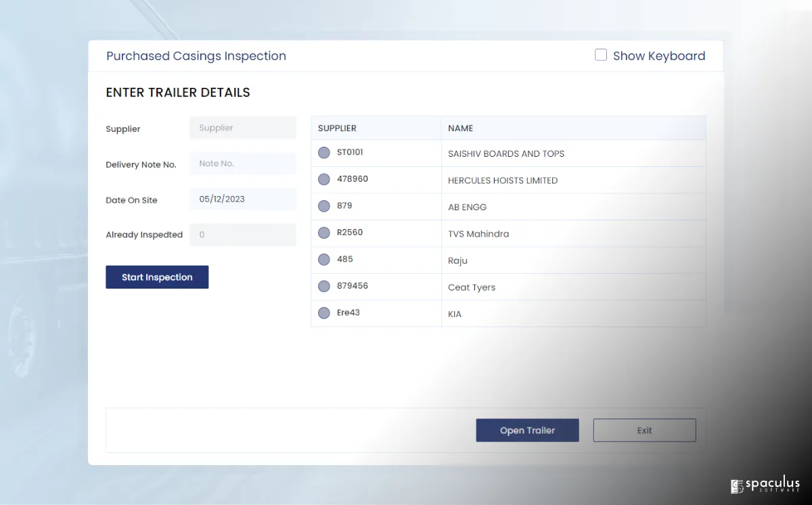This screenshot has width=812, height=505.
Task: Click the Ceat Tyers name cell
Action: tap(472, 287)
